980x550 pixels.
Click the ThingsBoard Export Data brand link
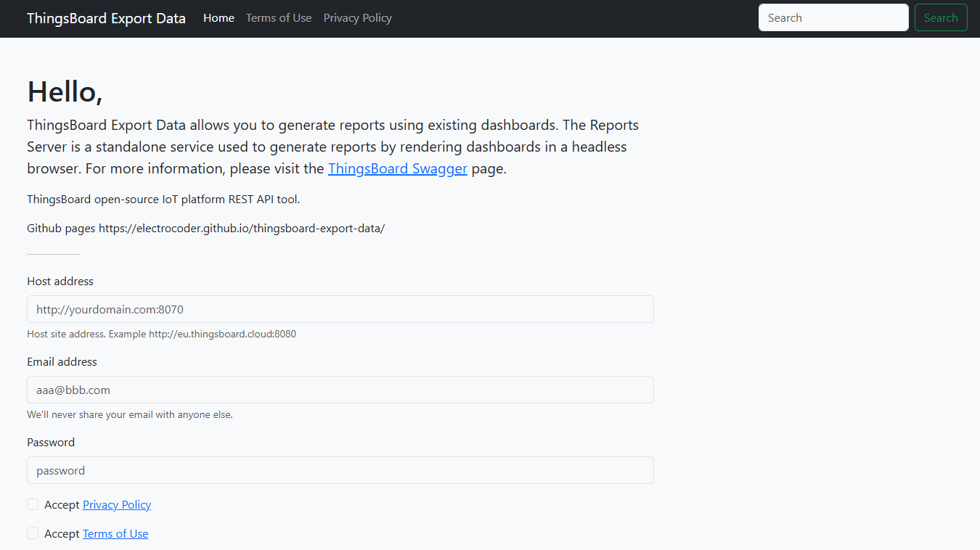click(106, 17)
